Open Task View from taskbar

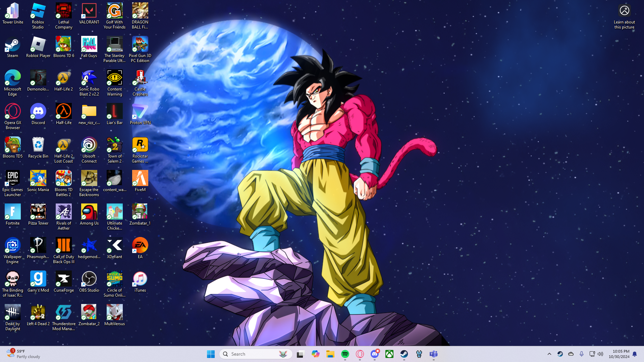300,354
